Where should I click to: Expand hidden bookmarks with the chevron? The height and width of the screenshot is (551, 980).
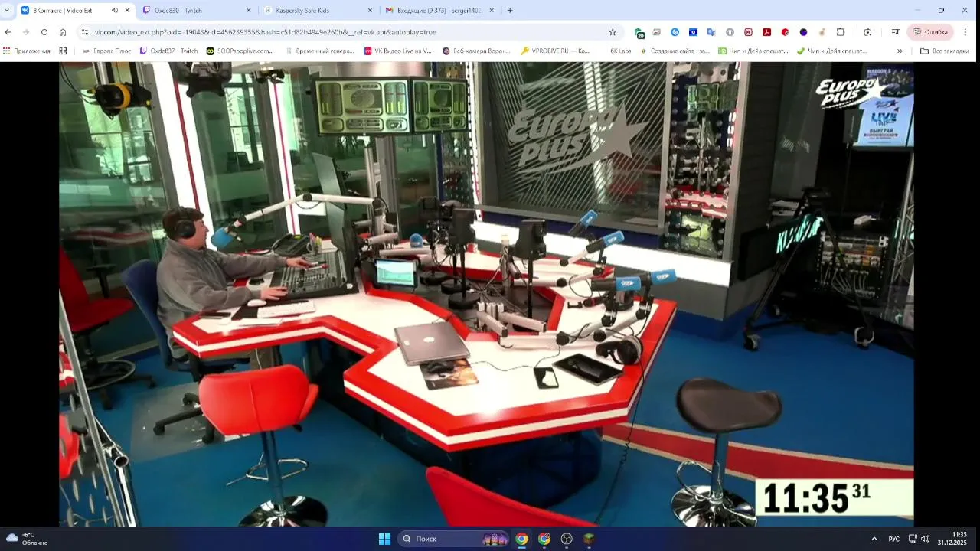point(900,51)
